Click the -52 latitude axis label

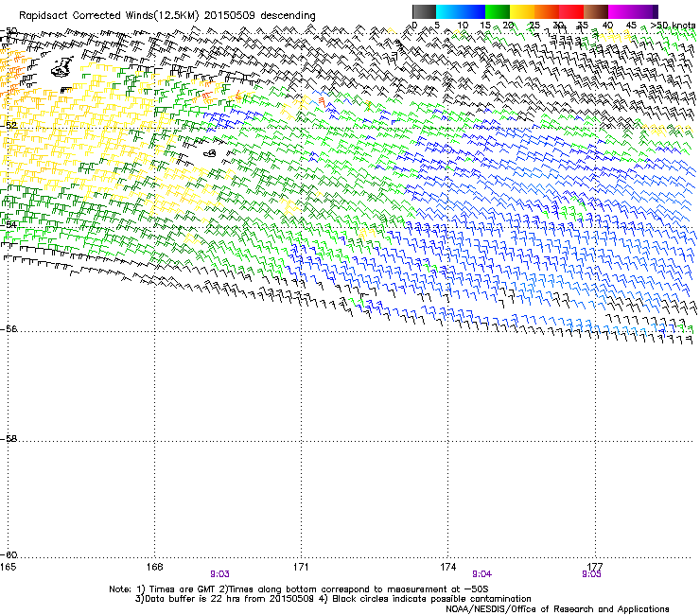tap(9, 126)
